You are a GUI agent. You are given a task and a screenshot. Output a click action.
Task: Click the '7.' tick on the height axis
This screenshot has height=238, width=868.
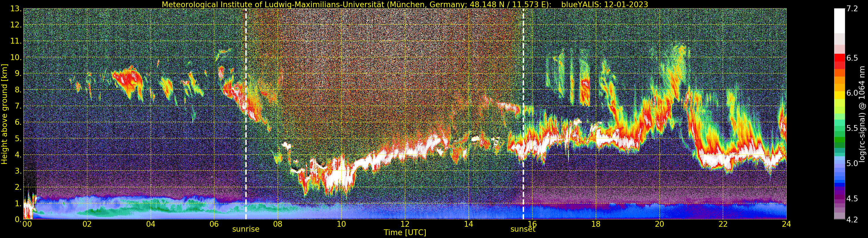tap(18, 106)
